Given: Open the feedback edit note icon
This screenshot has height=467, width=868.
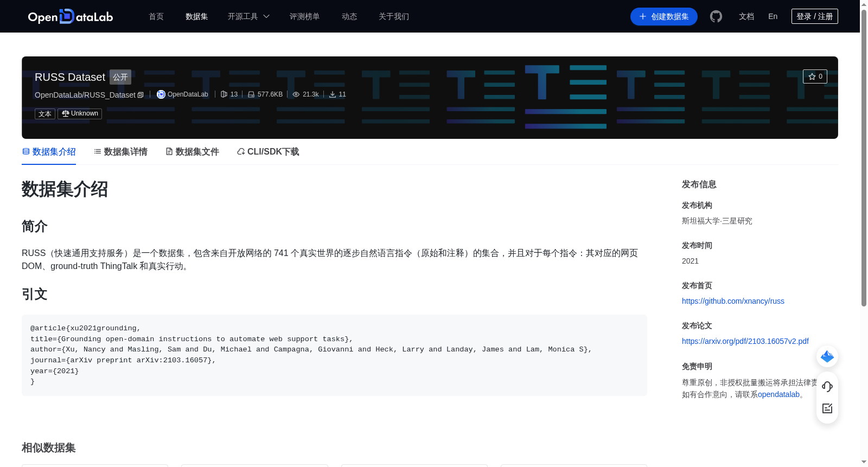Looking at the screenshot, I should pyautogui.click(x=827, y=408).
